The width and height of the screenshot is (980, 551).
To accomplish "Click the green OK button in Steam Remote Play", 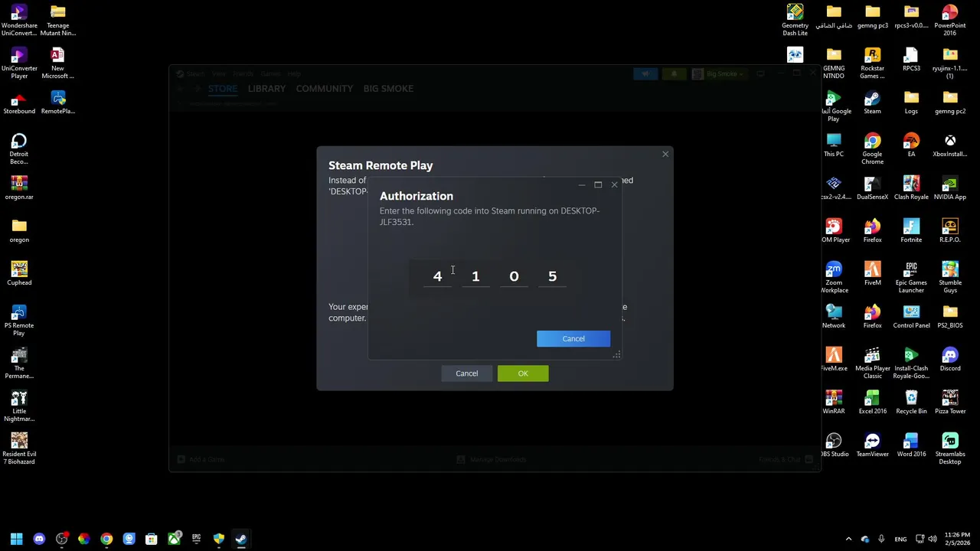I will [523, 373].
